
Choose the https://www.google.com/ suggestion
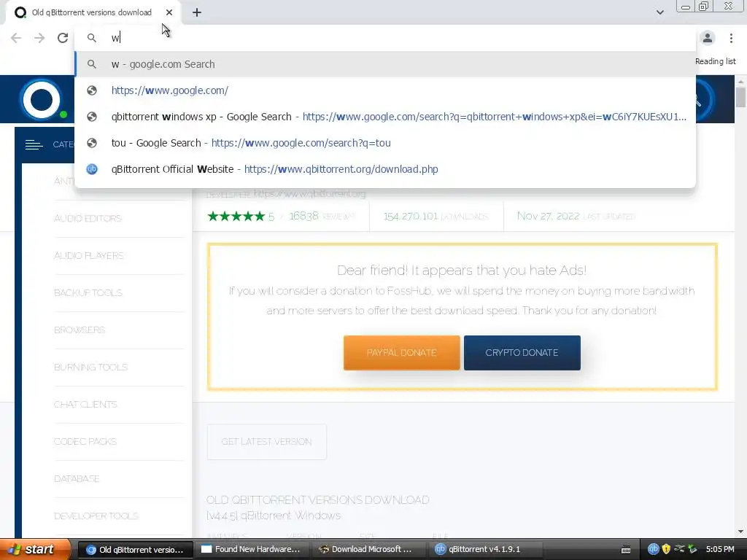click(x=385, y=90)
